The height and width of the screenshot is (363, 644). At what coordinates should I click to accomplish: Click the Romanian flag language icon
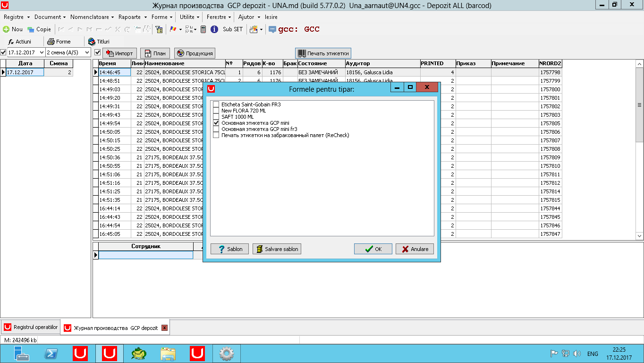coord(174,29)
